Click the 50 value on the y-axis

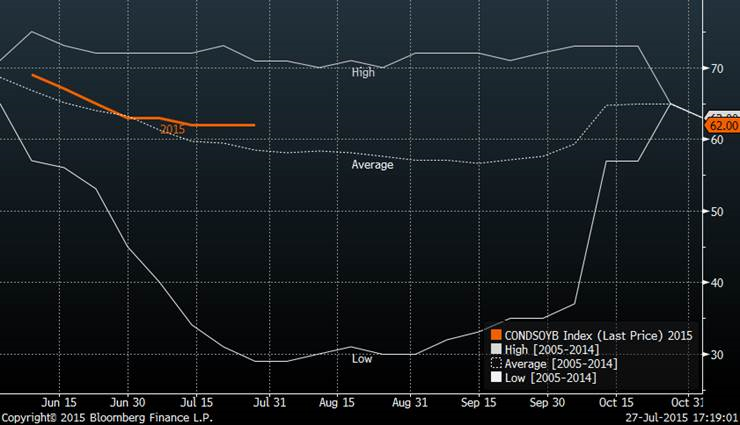tap(717, 212)
